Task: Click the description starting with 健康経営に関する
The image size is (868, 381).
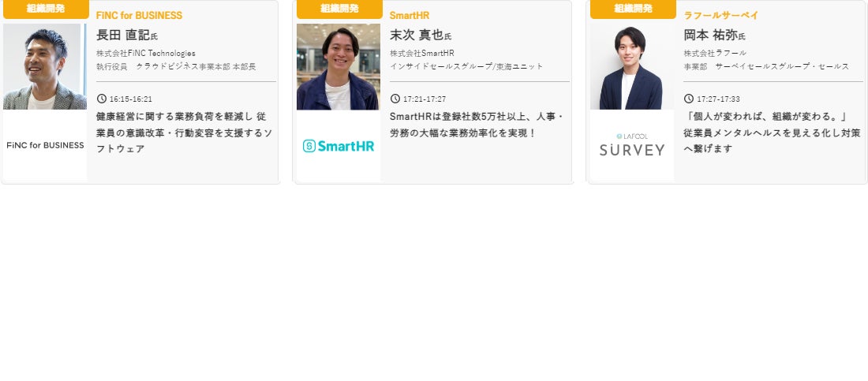Action: [185, 133]
